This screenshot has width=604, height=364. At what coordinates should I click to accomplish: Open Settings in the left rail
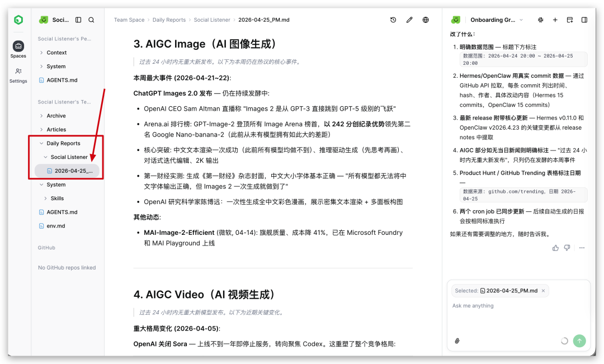point(18,75)
